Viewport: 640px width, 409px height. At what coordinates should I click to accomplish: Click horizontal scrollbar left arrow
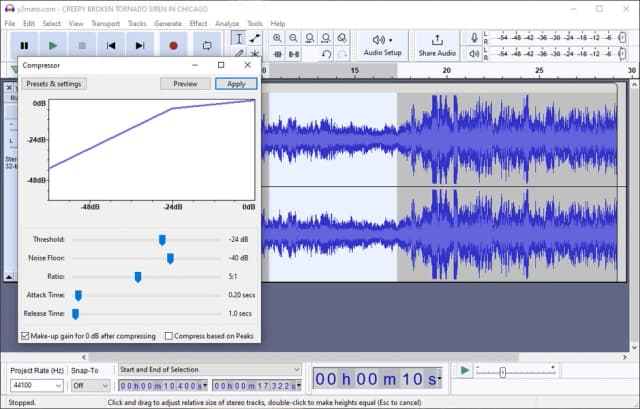click(x=84, y=357)
